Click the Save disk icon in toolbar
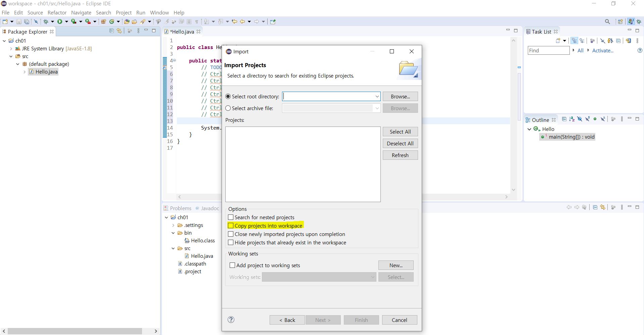 pos(19,21)
